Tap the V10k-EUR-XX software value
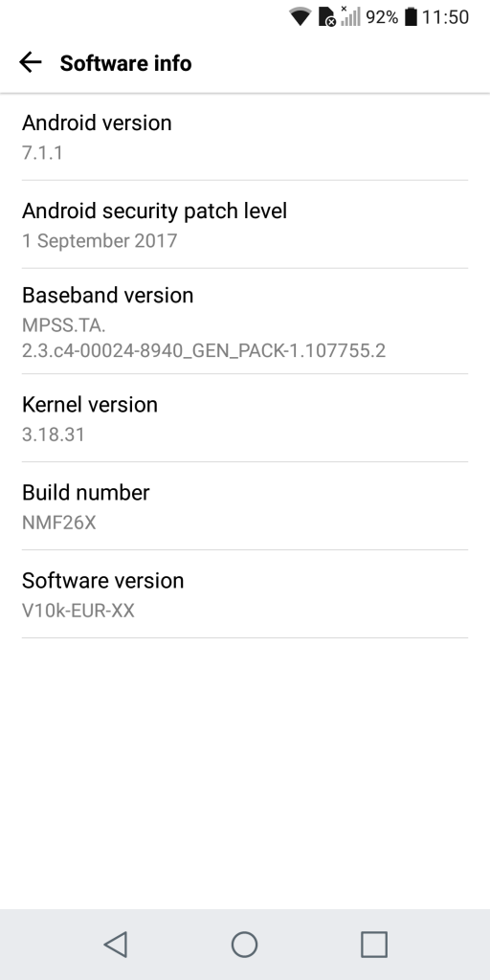Viewport: 490px width, 980px height. [78, 611]
